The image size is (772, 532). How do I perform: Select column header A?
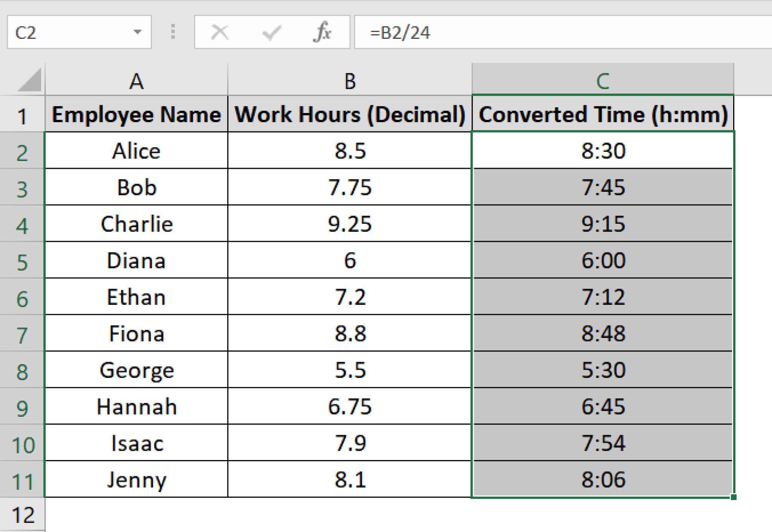[136, 81]
